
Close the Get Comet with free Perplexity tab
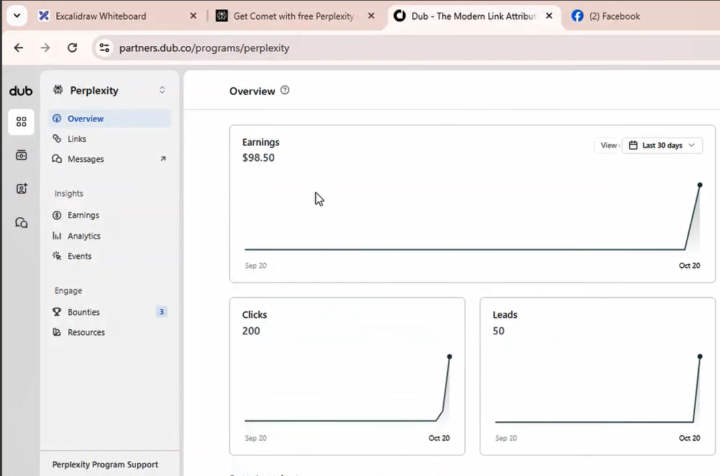[372, 16]
